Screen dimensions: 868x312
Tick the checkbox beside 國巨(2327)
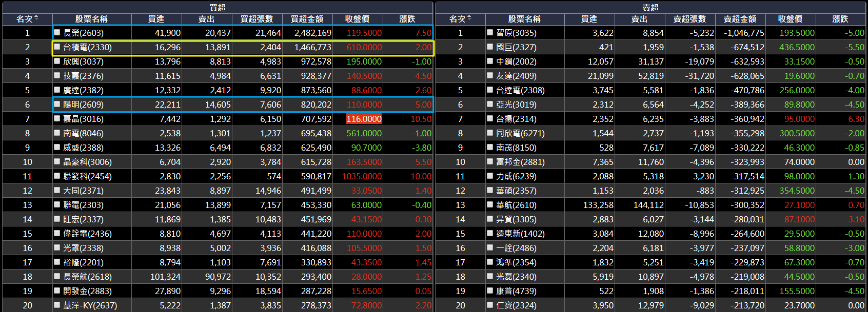click(490, 47)
